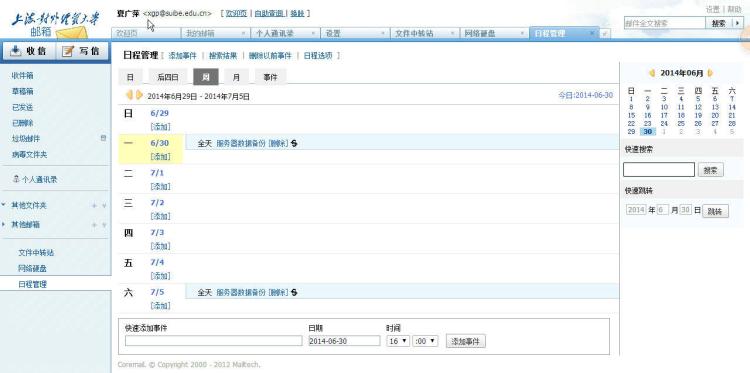750x373 pixels.
Task: Click plus icon next to 其他文件夹
Action: pos(94,206)
